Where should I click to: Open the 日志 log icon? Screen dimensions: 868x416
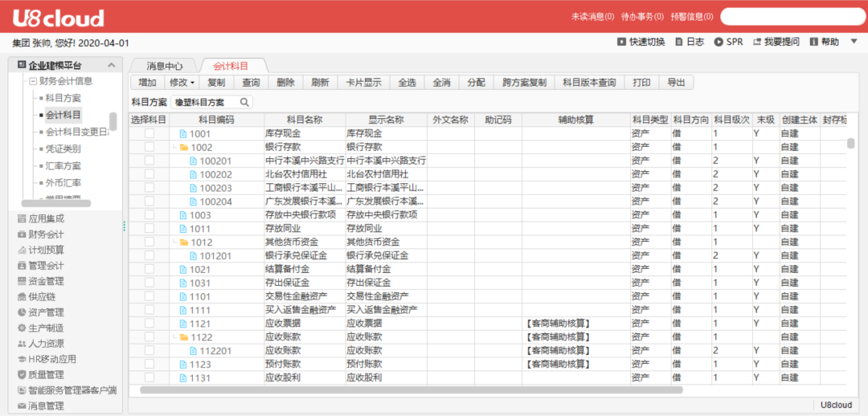coord(679,42)
